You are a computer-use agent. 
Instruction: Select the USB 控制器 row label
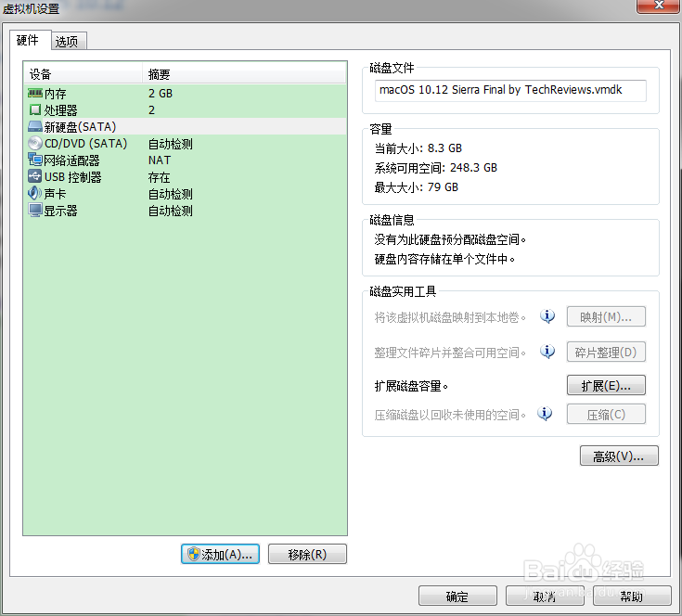coord(73,177)
